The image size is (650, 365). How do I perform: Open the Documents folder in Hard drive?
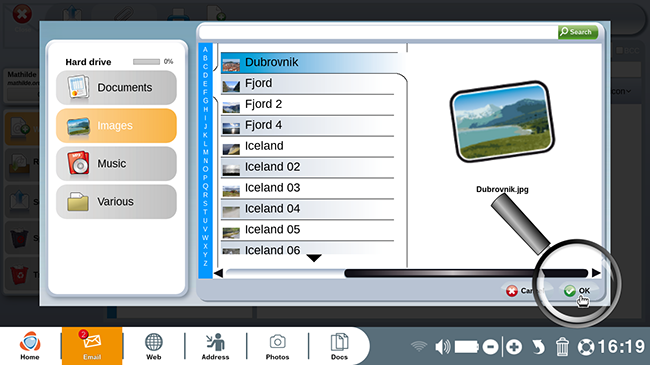tap(116, 88)
